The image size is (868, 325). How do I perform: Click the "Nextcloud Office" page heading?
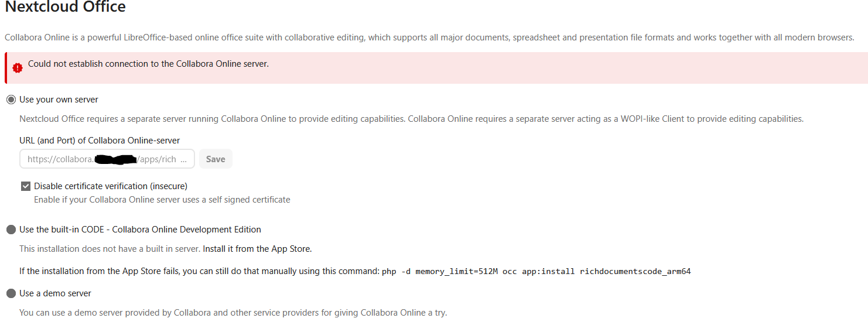point(65,8)
